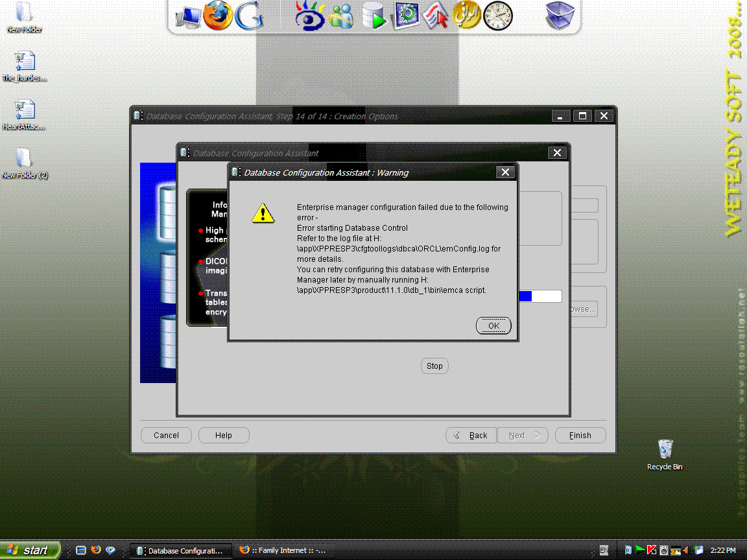
Task: Launch XnView eye icon in dock
Action: (309, 16)
